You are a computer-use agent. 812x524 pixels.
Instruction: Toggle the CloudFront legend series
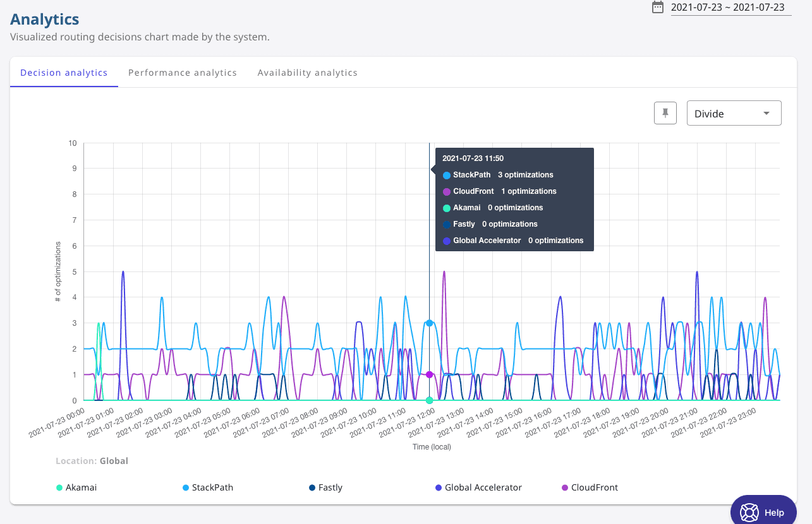tap(590, 487)
